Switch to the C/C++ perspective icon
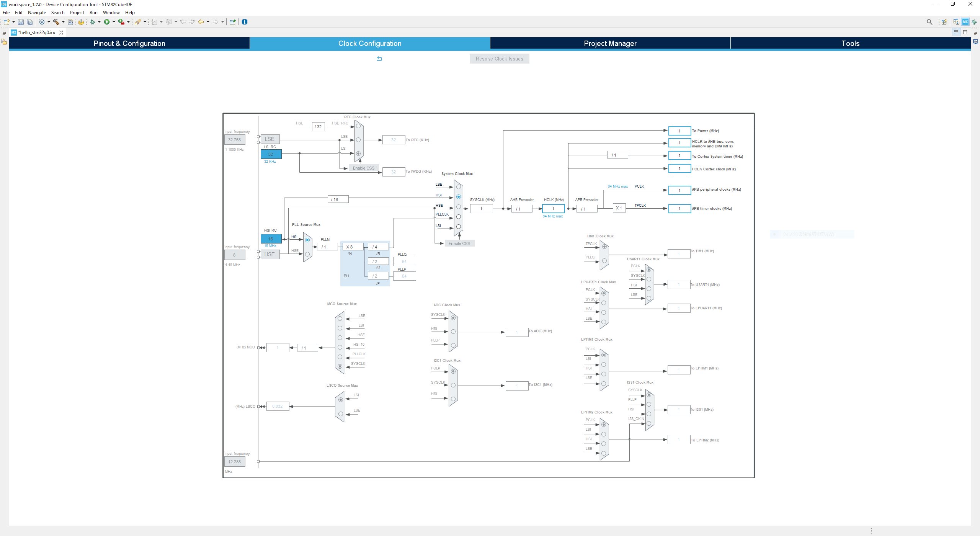Viewport: 980px width, 536px height. (x=956, y=22)
